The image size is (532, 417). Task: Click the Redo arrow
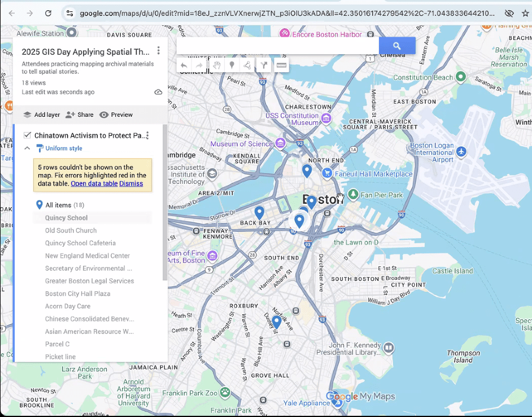pos(200,65)
